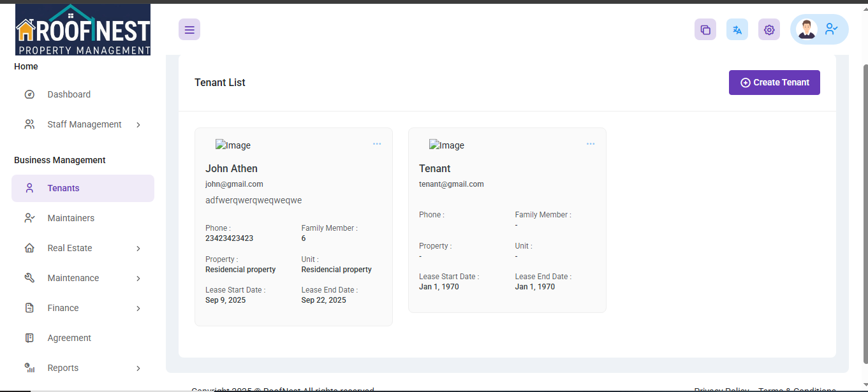Image resolution: width=868 pixels, height=392 pixels.
Task: Click John Athen's profile image
Action: [x=233, y=145]
